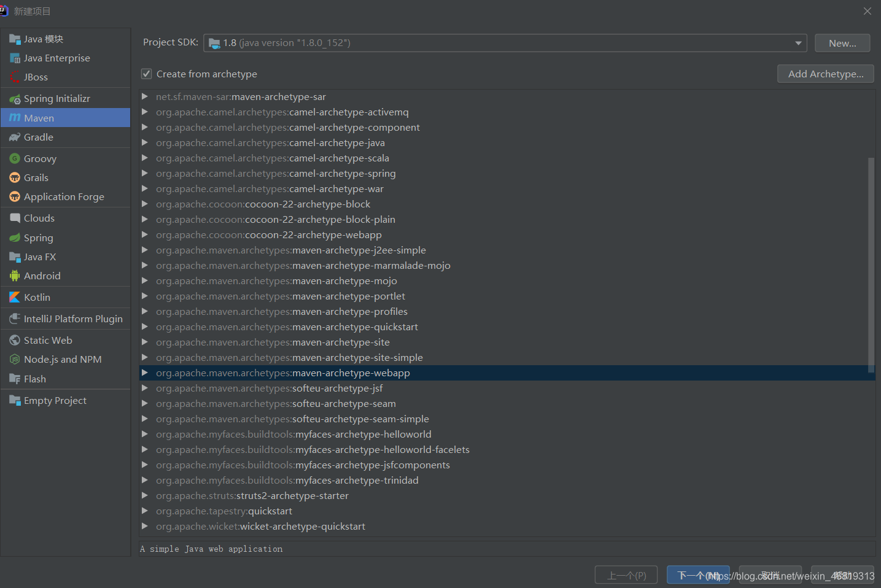This screenshot has width=881, height=588.
Task: Click the Java Enterprise icon
Action: coord(15,58)
